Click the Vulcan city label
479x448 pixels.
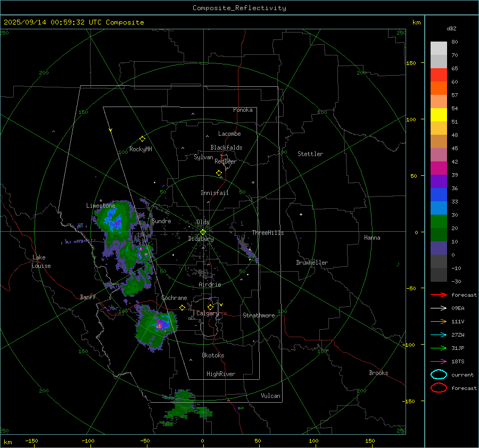(x=271, y=396)
